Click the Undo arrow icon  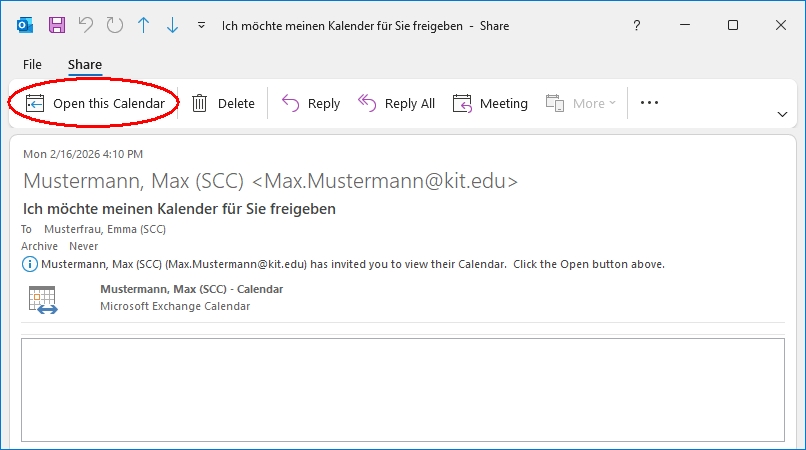click(86, 25)
